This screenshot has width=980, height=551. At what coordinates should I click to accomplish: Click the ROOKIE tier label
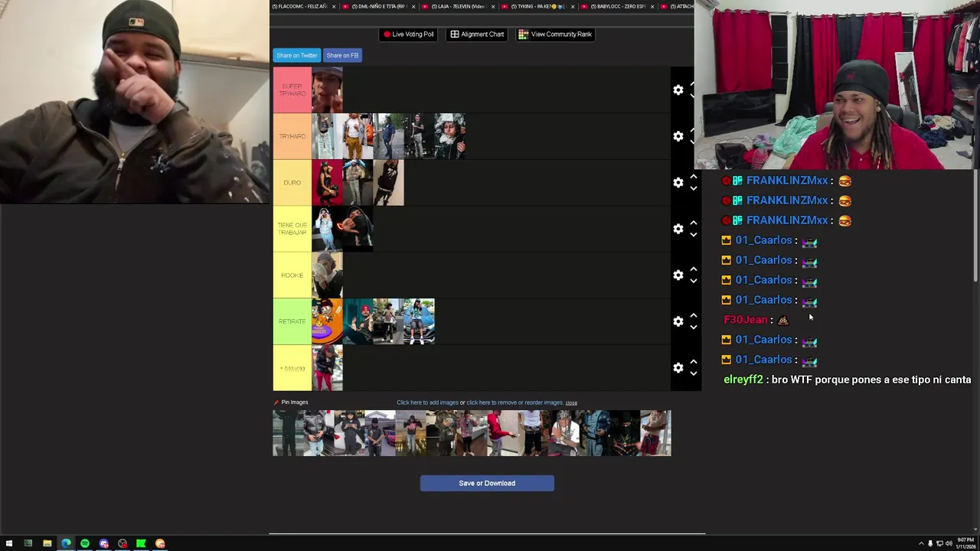(x=292, y=275)
